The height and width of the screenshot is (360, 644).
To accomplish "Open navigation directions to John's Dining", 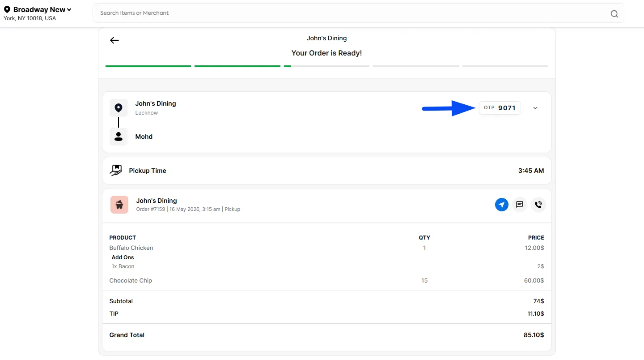I will pyautogui.click(x=502, y=205).
